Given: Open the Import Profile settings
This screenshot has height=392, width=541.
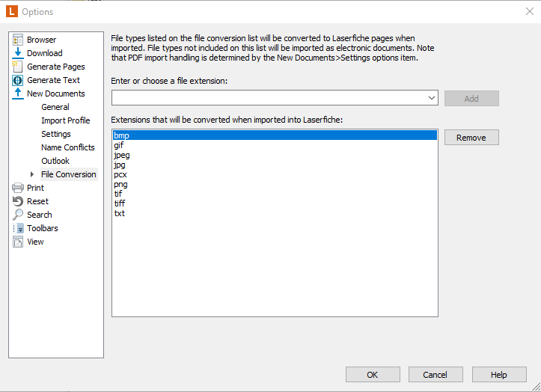Looking at the screenshot, I should 66,120.
